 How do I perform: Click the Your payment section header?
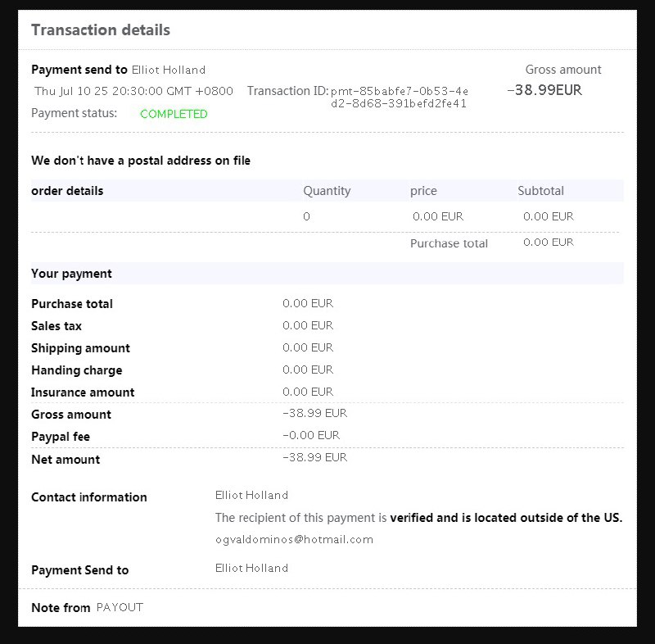71,274
